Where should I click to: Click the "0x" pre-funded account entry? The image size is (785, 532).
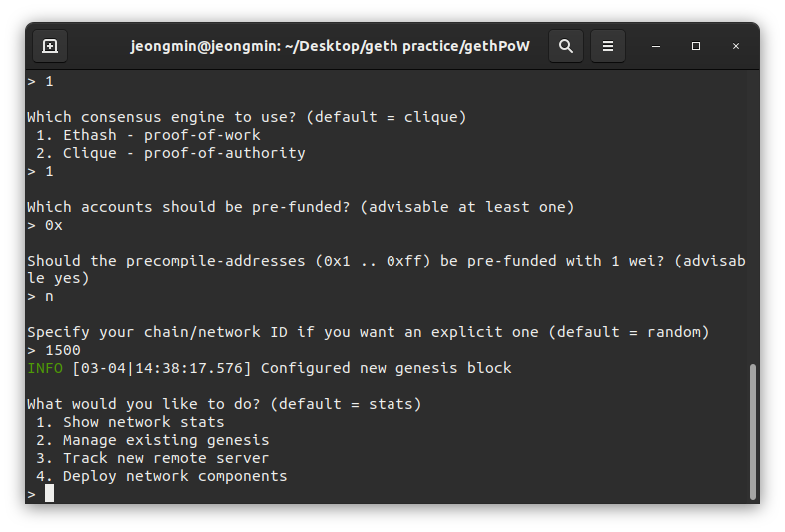coord(54,225)
